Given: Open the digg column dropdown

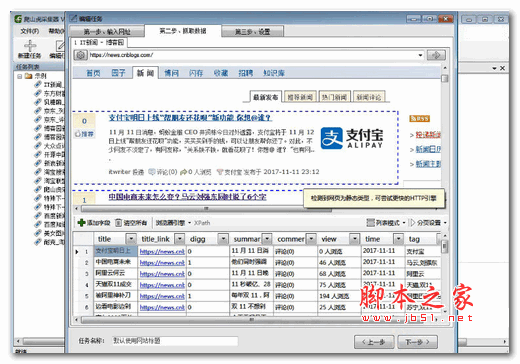Looking at the screenshot, I should click(x=223, y=239).
